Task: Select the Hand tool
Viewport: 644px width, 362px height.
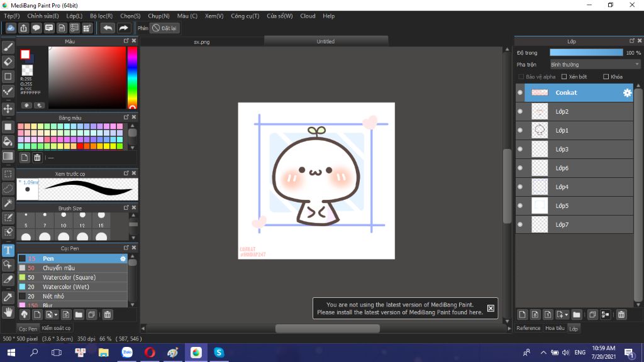Action: 8,312
